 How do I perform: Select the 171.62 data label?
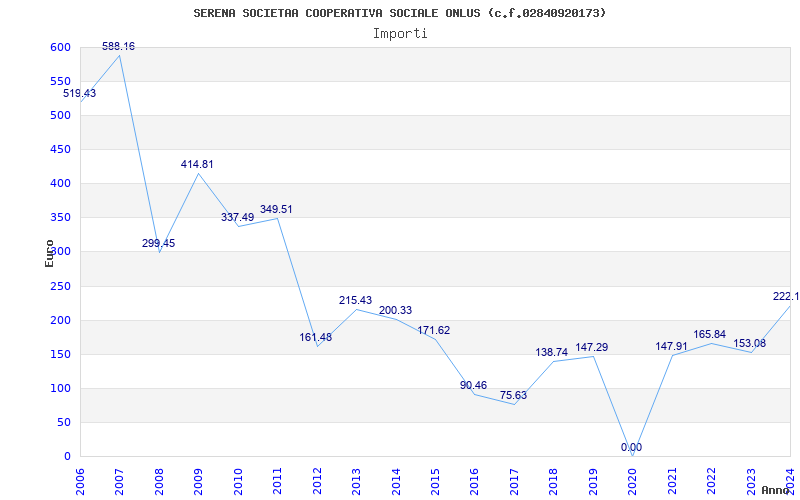pos(434,330)
